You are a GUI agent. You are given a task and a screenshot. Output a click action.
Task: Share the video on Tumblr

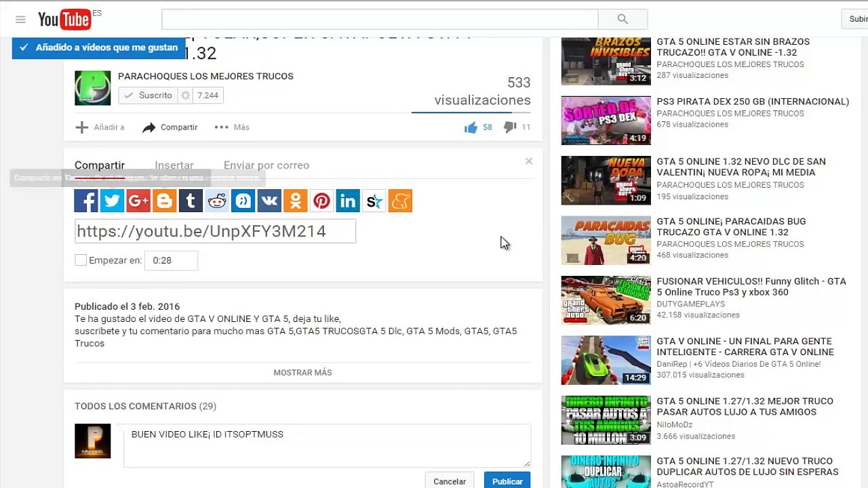pos(191,201)
